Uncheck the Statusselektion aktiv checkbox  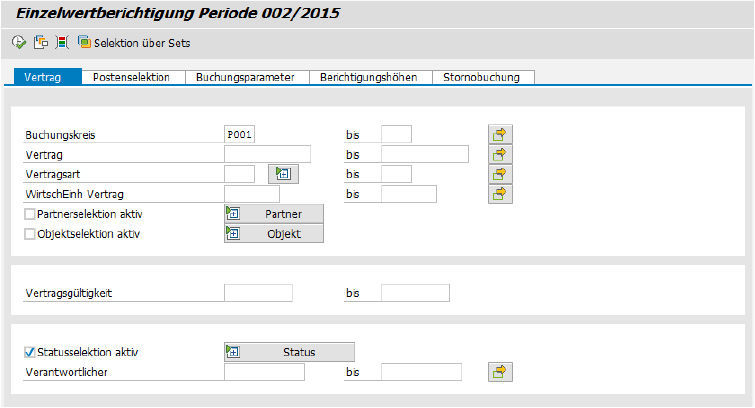tap(29, 352)
